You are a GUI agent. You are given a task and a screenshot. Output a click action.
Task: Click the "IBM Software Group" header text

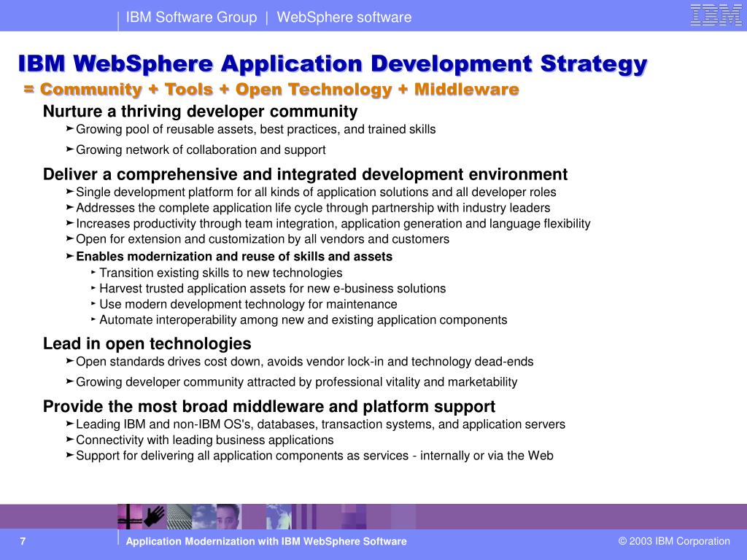(191, 17)
